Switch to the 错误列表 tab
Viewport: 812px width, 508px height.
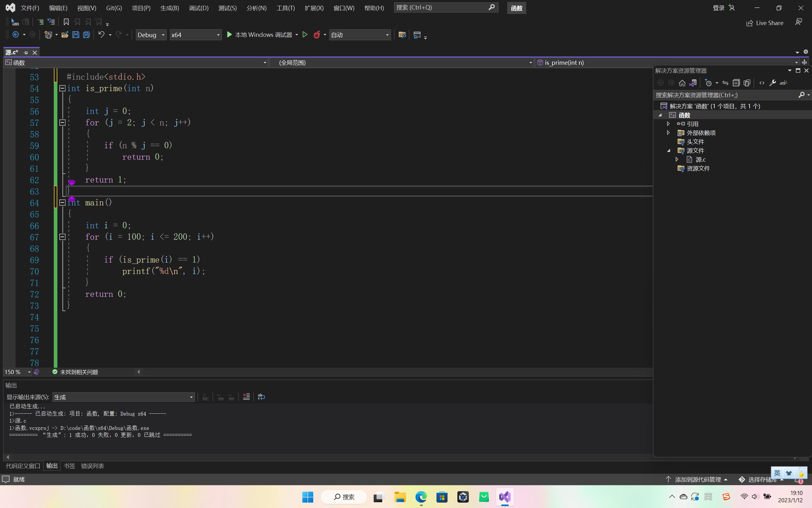coord(93,466)
